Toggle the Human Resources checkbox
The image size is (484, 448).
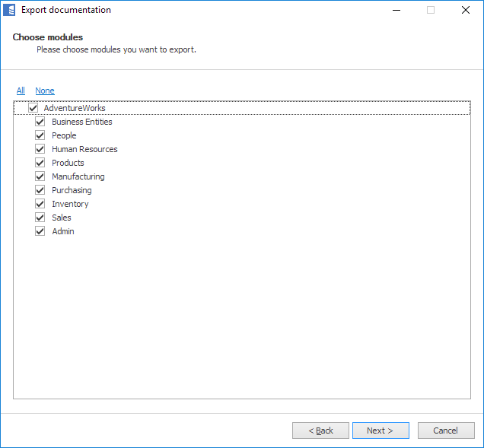pyautogui.click(x=40, y=149)
